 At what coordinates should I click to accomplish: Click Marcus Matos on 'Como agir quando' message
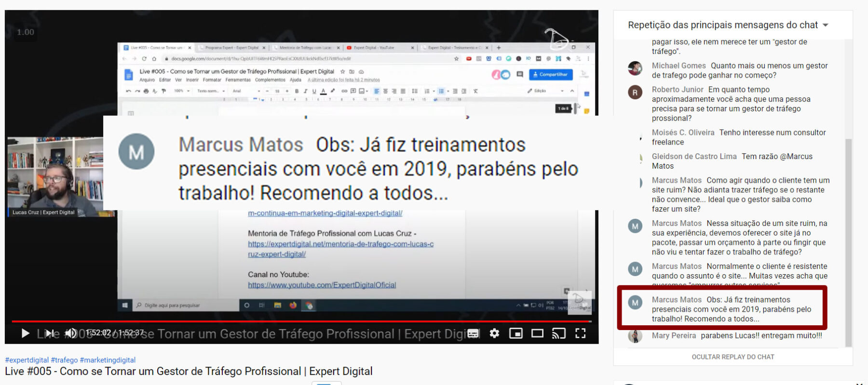pyautogui.click(x=677, y=180)
